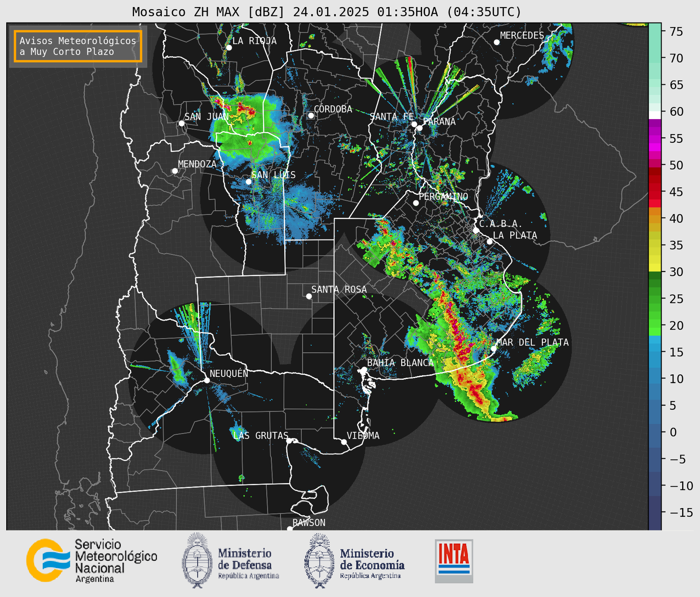
Task: Click the 0 tick label on the dBZ scale
Action: pyautogui.click(x=673, y=432)
